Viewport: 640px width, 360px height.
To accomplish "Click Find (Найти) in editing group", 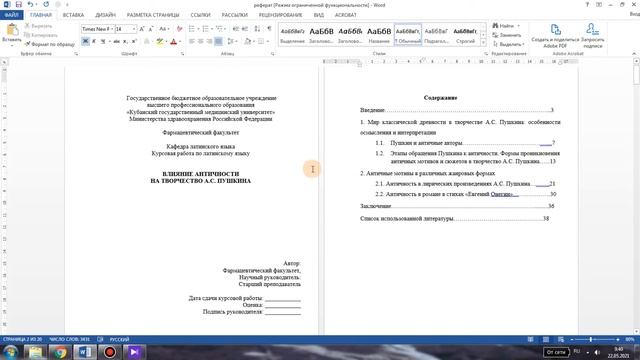I will (x=504, y=26).
